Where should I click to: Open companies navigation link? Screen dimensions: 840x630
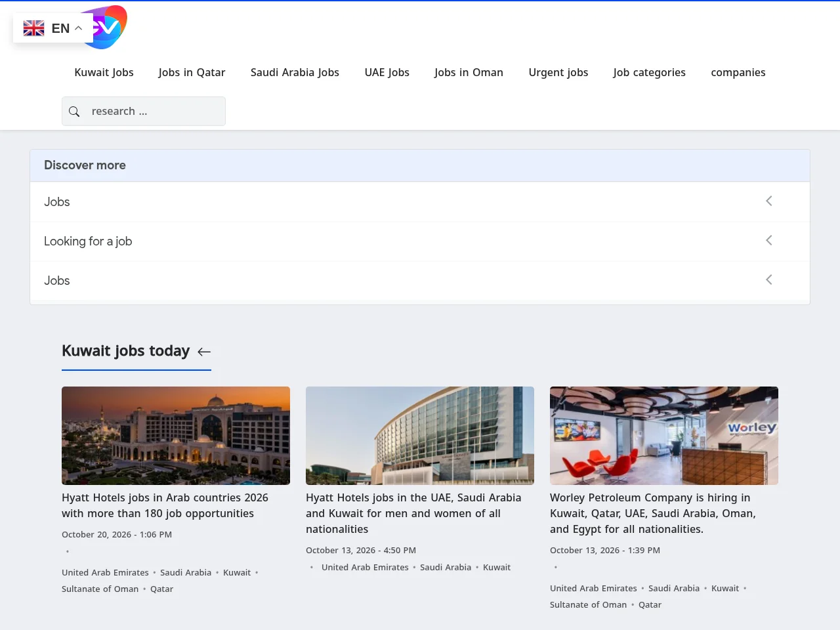coord(738,72)
